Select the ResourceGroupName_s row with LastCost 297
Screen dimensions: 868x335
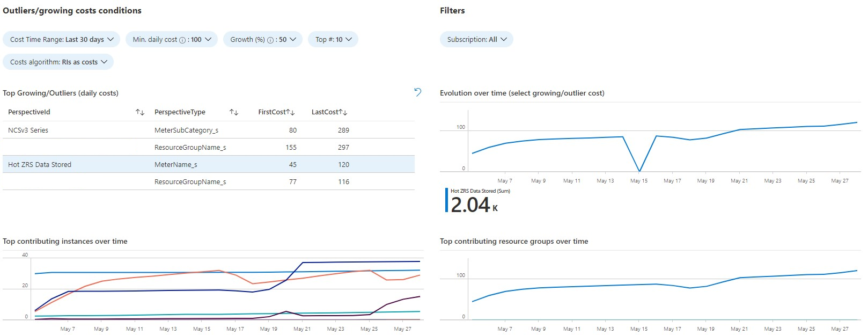tap(190, 147)
